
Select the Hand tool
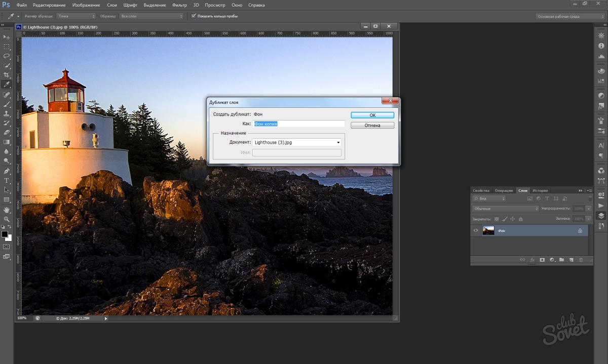pyautogui.click(x=7, y=210)
